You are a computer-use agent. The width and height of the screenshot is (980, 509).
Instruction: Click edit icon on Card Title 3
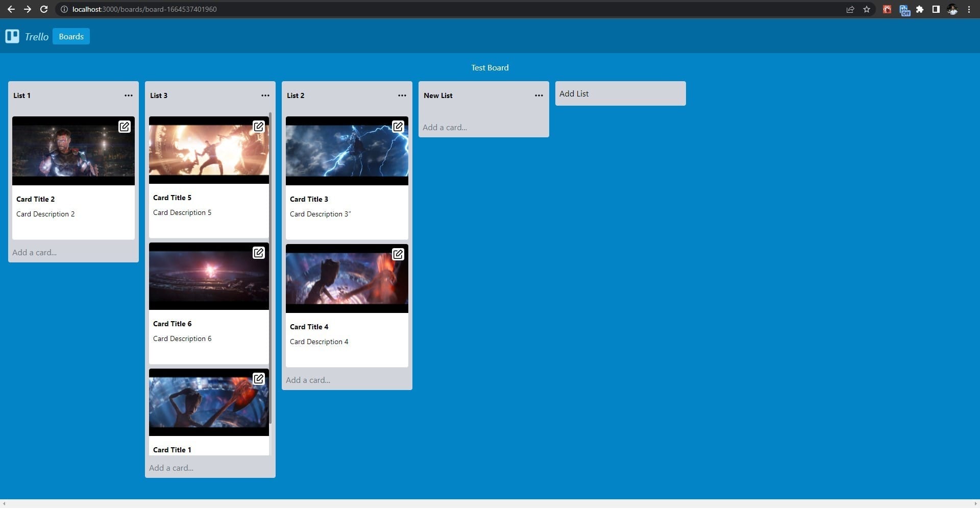click(398, 127)
